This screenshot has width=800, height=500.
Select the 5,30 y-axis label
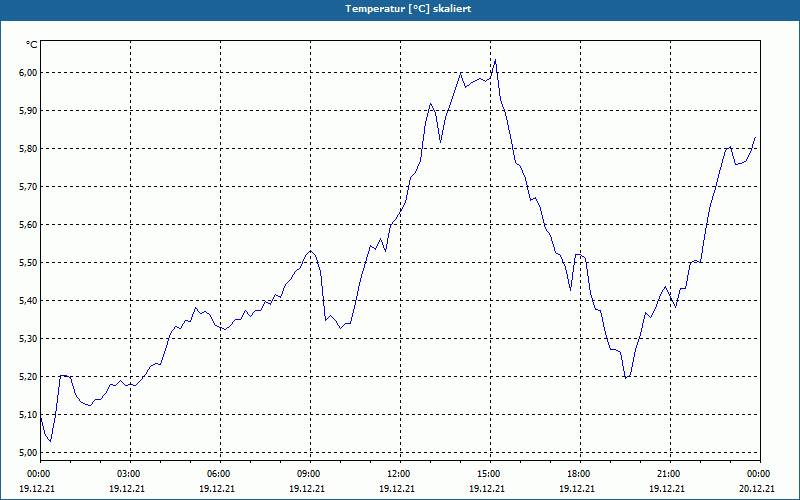[29, 339]
